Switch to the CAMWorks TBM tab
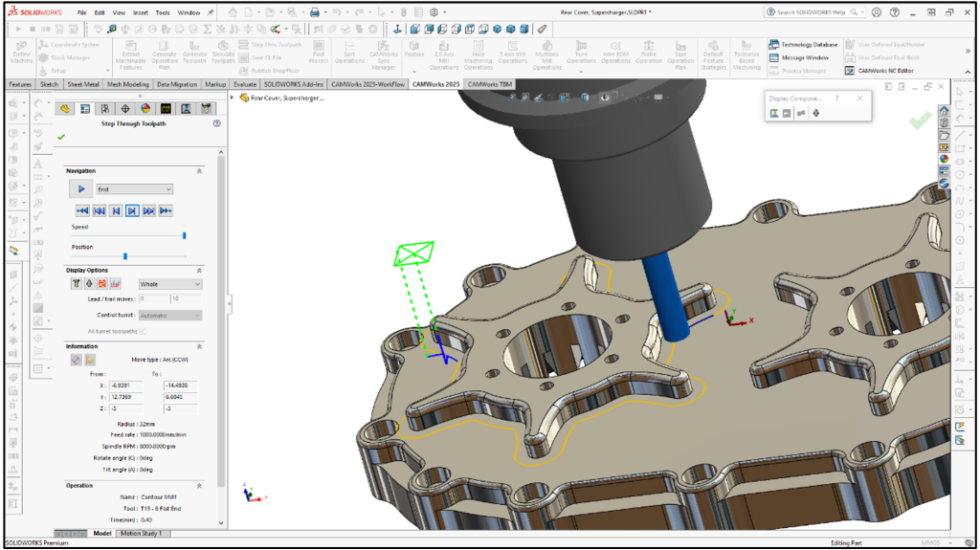The image size is (980, 550). (489, 84)
